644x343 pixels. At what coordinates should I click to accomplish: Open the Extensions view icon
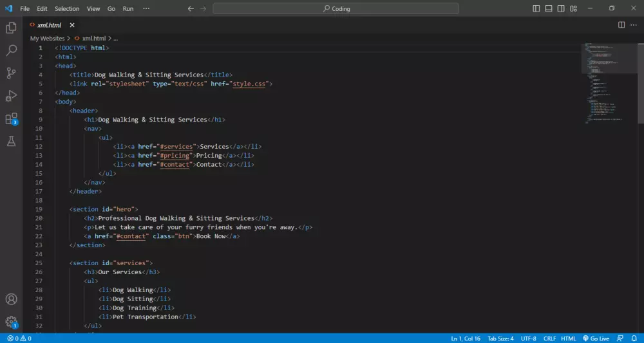coord(11,119)
